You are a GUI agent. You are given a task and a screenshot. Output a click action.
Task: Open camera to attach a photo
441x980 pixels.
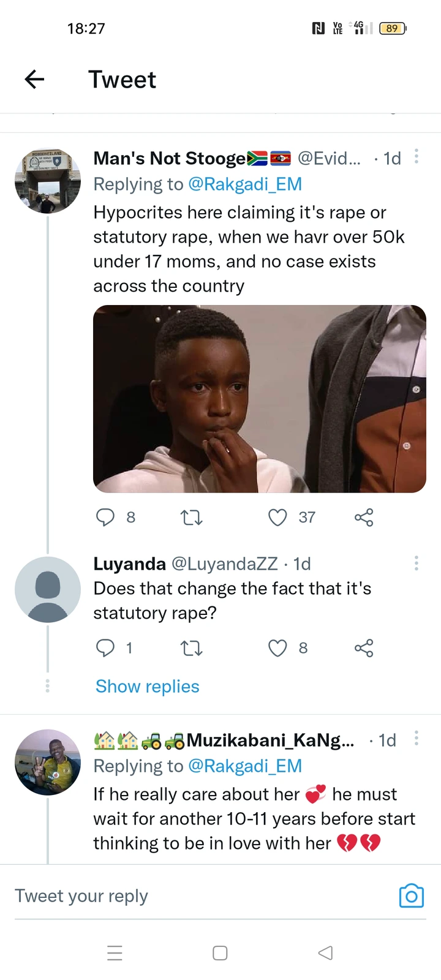(x=411, y=896)
